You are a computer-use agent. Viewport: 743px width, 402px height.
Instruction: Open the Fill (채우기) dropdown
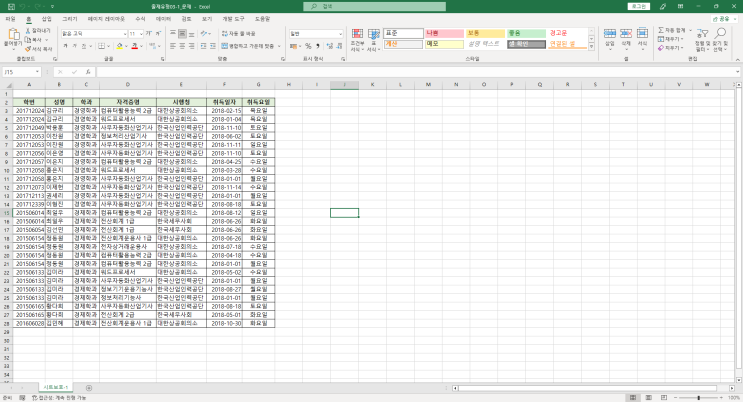[671, 39]
